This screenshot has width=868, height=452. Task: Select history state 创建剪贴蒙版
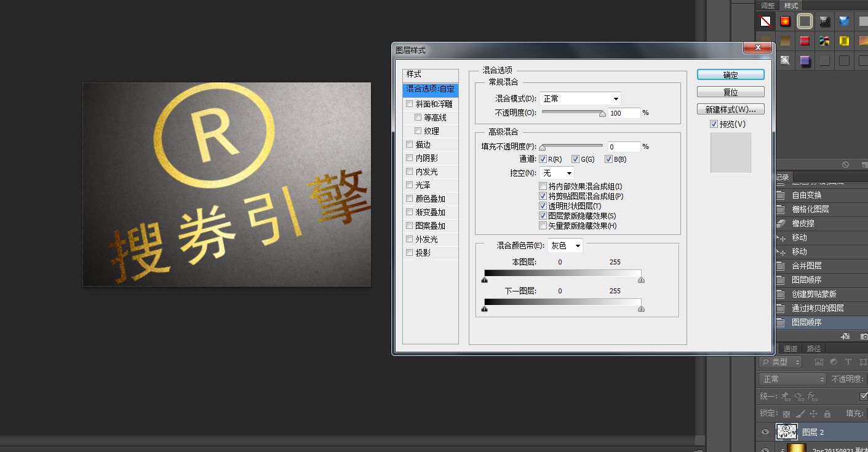822,294
